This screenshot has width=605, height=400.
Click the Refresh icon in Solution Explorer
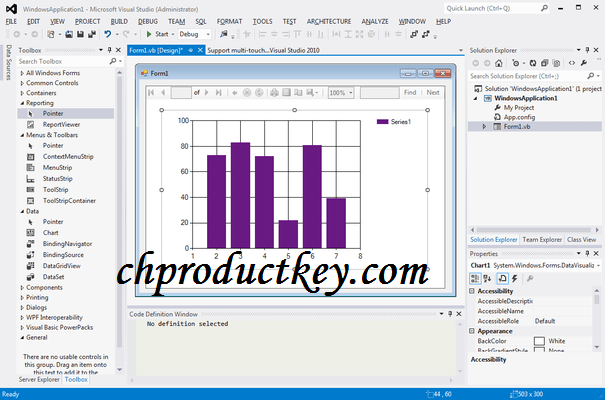(x=533, y=63)
